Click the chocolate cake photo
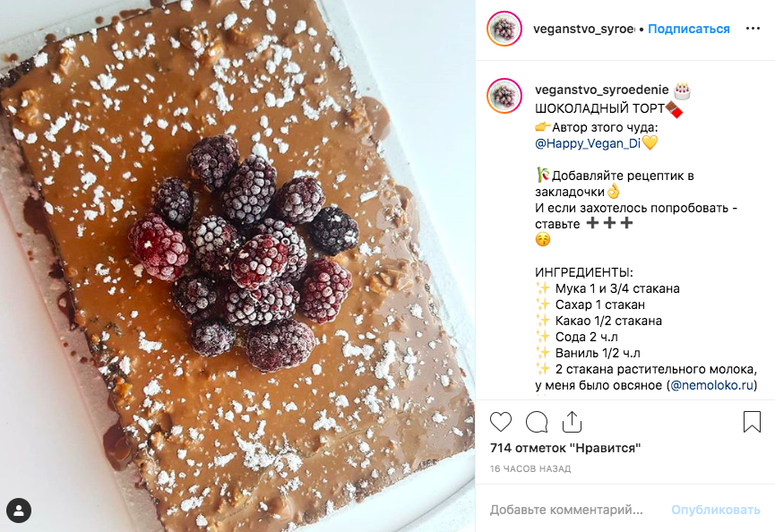775x532 pixels. [237, 266]
